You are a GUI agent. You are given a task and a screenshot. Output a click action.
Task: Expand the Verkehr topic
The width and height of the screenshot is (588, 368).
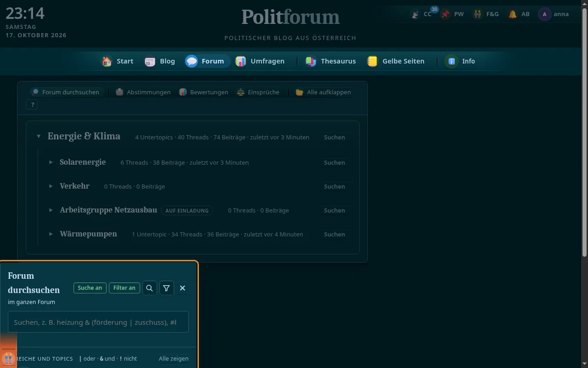click(51, 186)
